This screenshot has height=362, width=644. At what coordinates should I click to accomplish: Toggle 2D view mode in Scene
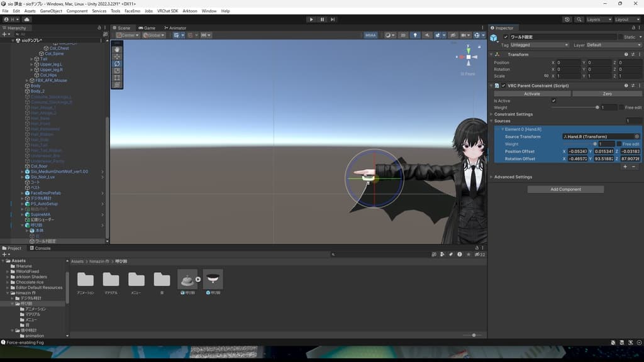click(403, 35)
